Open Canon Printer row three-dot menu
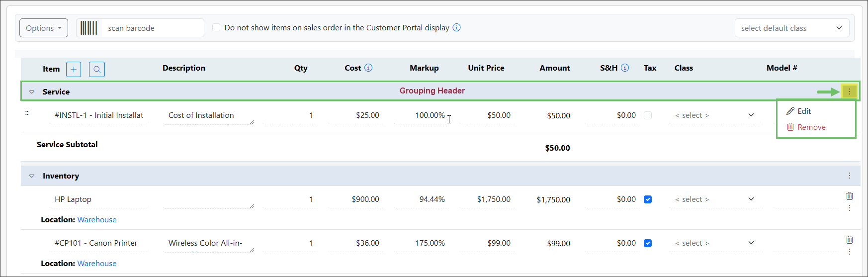 click(850, 252)
